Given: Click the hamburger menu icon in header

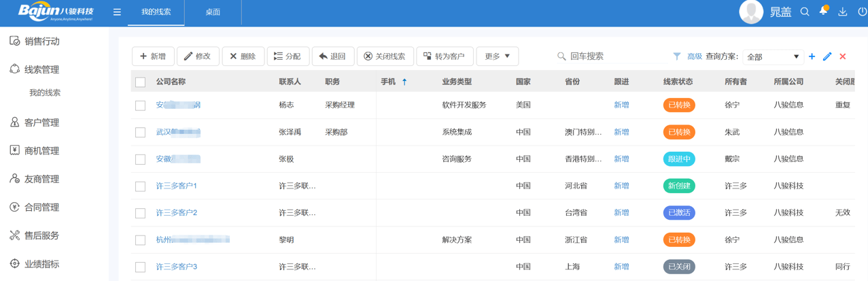Looking at the screenshot, I should point(117,12).
